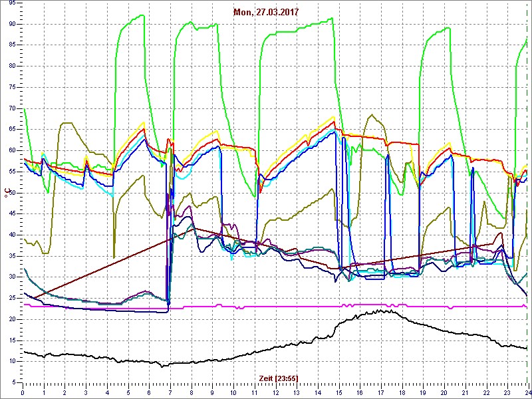Click the temperature axis label '40'
This screenshot has height=399, width=532.
tap(12, 235)
